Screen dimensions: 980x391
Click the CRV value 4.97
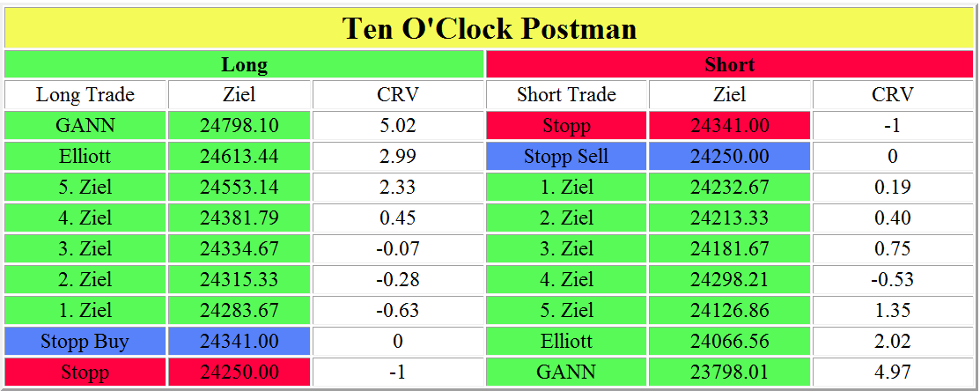pyautogui.click(x=892, y=372)
